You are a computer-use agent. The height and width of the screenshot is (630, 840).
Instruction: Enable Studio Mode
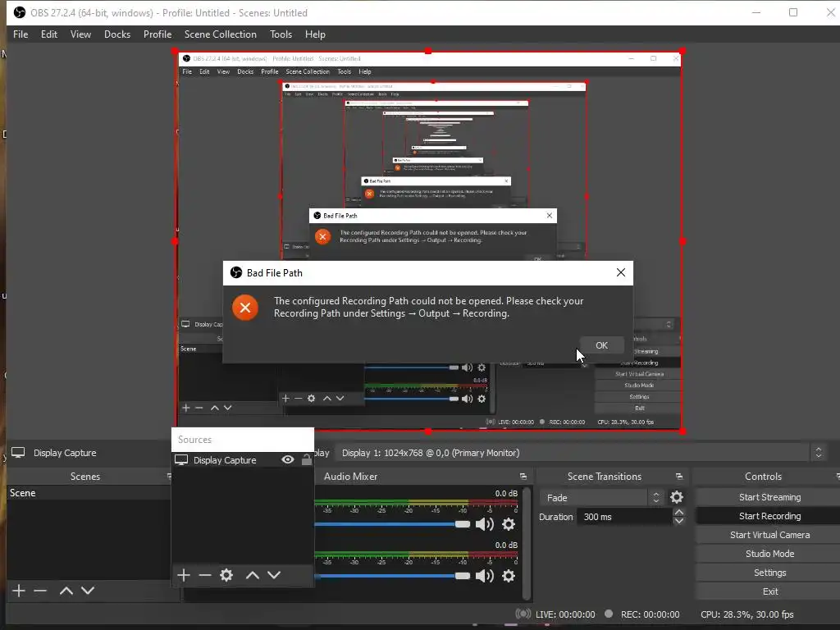[769, 554]
